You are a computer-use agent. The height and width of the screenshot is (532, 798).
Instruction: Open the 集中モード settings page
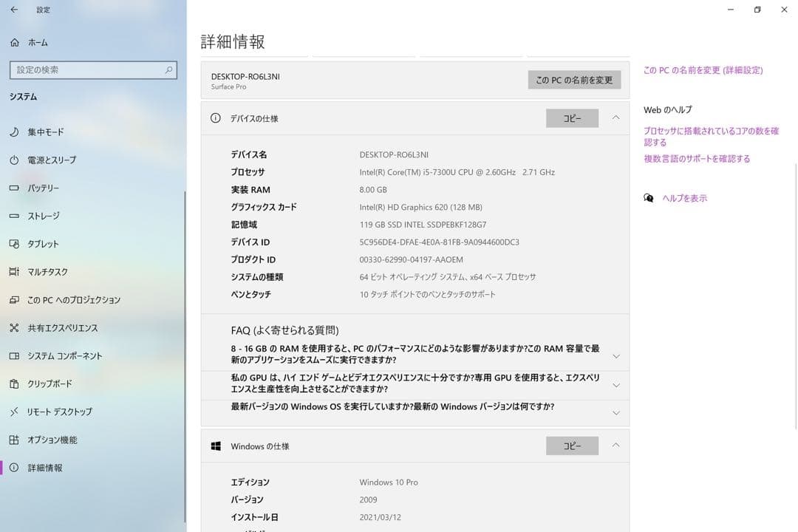coord(44,132)
